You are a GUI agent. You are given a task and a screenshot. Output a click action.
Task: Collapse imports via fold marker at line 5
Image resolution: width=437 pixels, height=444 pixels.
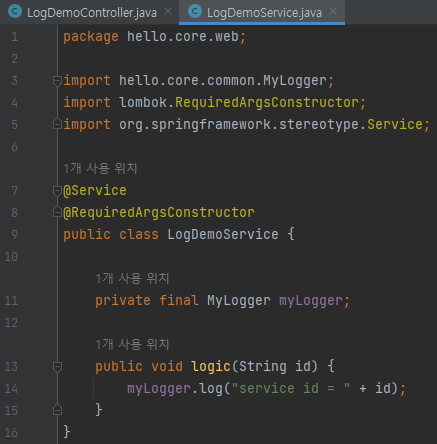(57, 124)
